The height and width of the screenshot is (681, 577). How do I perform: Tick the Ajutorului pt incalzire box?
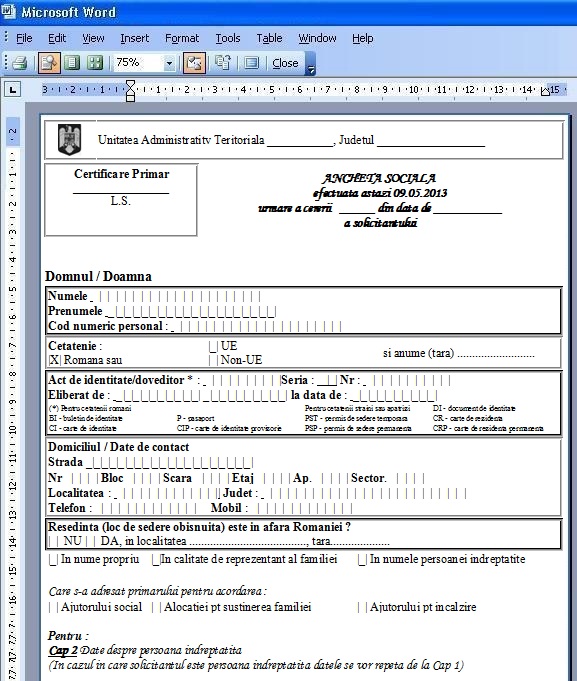(363, 607)
